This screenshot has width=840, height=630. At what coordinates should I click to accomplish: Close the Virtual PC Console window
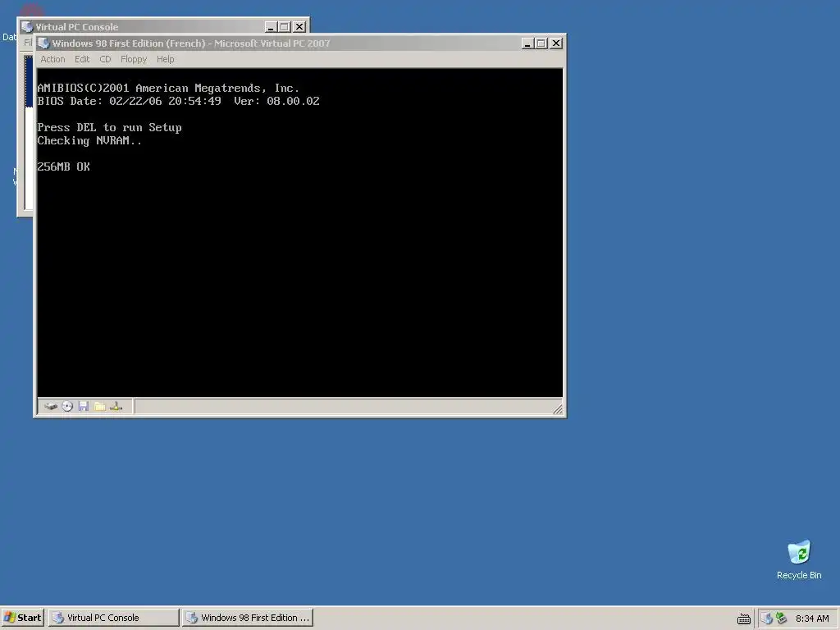pyautogui.click(x=299, y=27)
